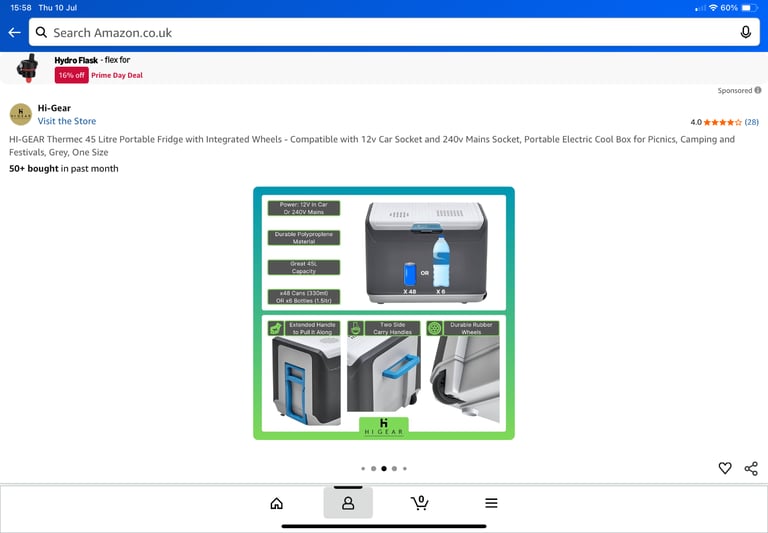The height and width of the screenshot is (533, 768).
Task: Tap the search magnifier icon
Action: (41, 32)
